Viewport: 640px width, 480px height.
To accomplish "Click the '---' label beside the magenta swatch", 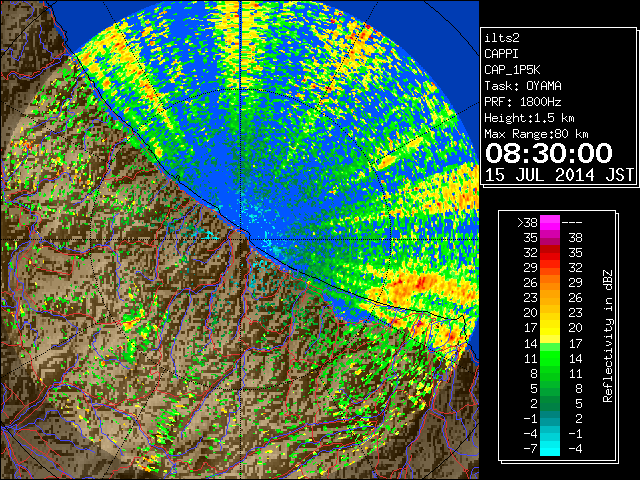I will point(572,223).
